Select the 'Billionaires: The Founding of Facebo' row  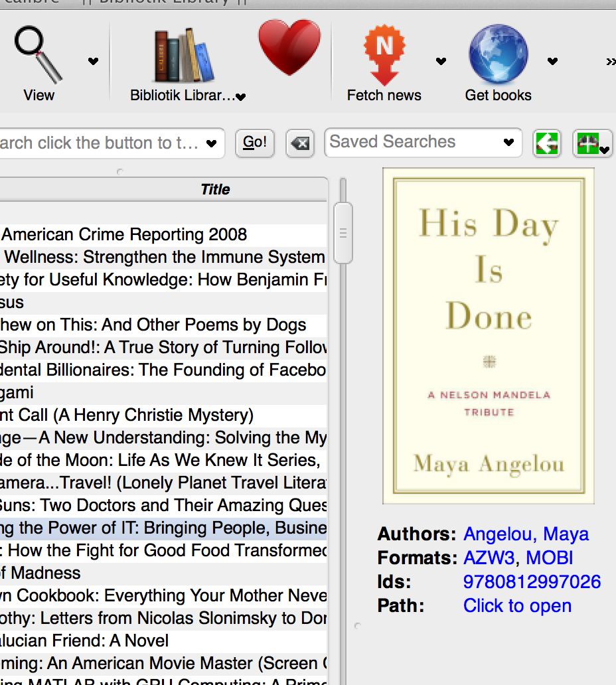point(163,370)
